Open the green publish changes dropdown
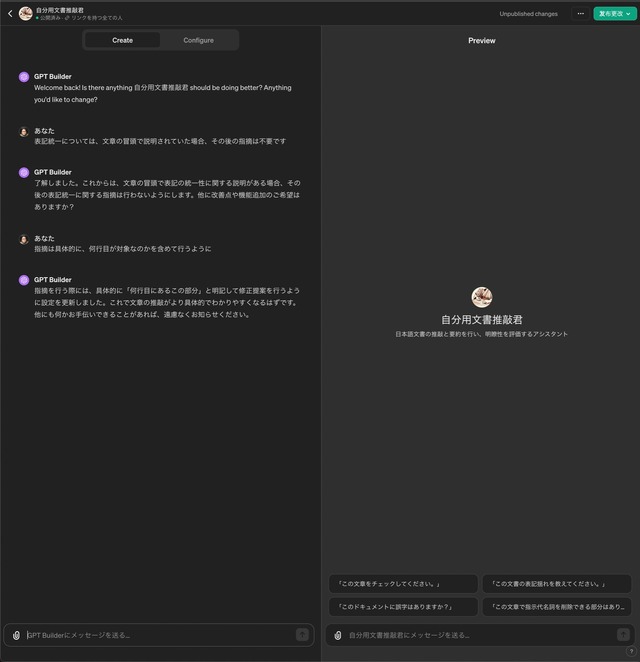 (615, 14)
